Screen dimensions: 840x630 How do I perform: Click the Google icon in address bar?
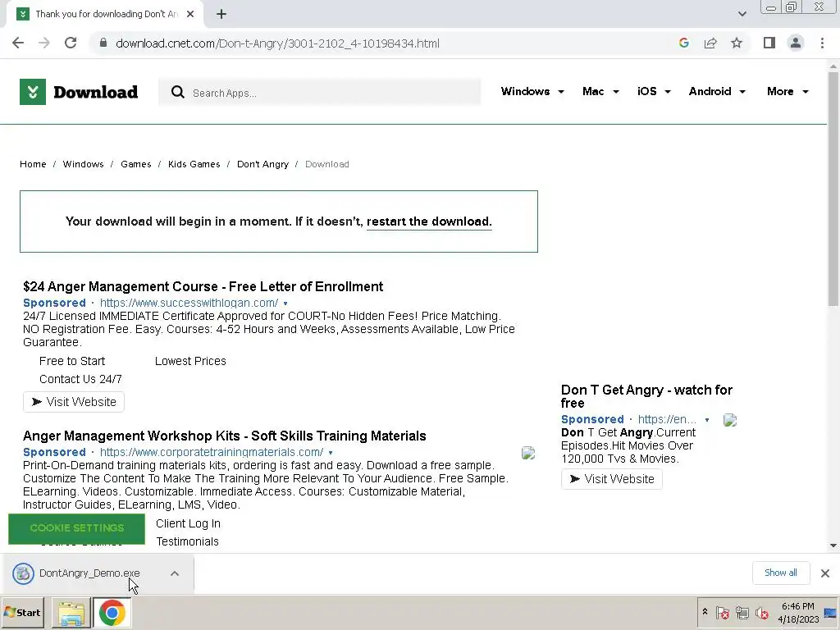[x=683, y=43]
